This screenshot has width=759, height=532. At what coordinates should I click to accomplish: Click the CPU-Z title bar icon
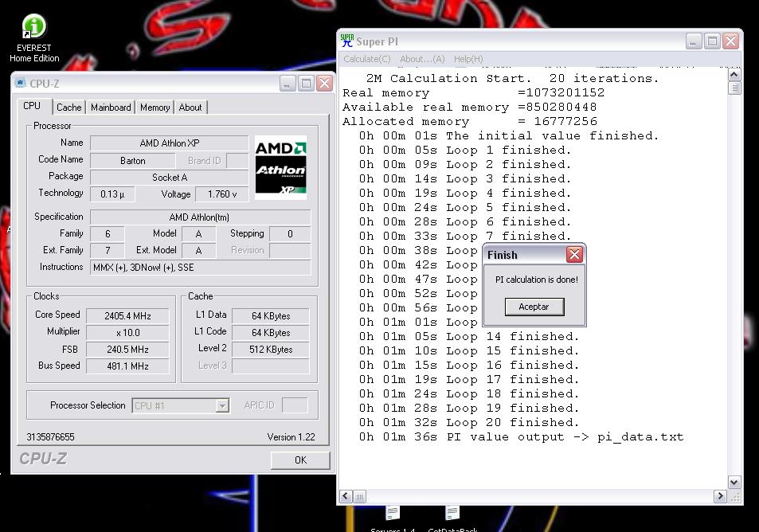21,83
